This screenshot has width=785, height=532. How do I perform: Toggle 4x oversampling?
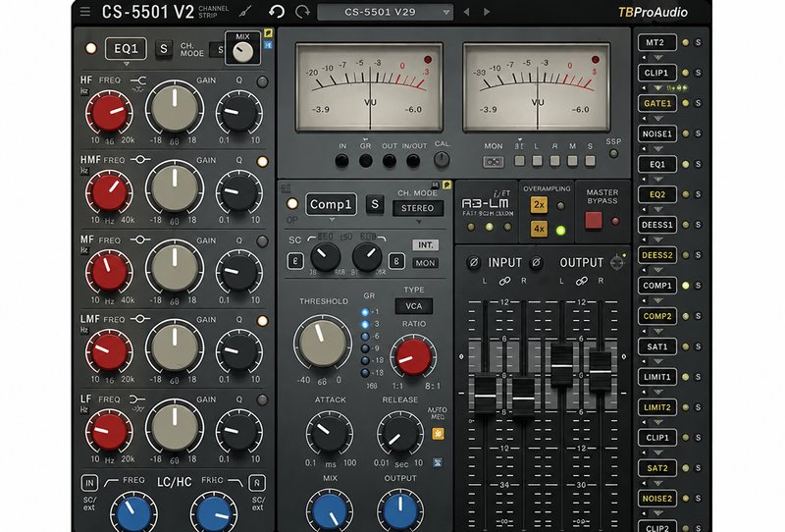(539, 229)
